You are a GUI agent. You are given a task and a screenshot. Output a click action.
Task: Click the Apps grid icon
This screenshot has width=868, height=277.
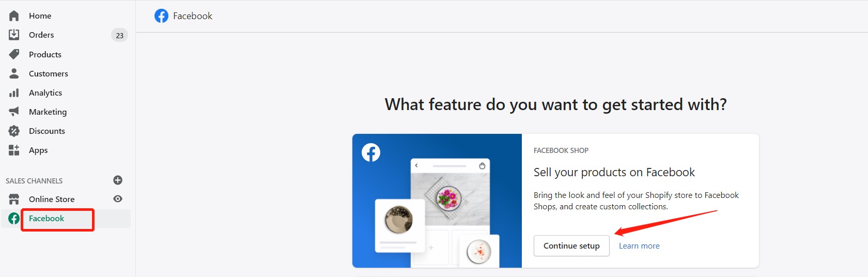pos(14,150)
